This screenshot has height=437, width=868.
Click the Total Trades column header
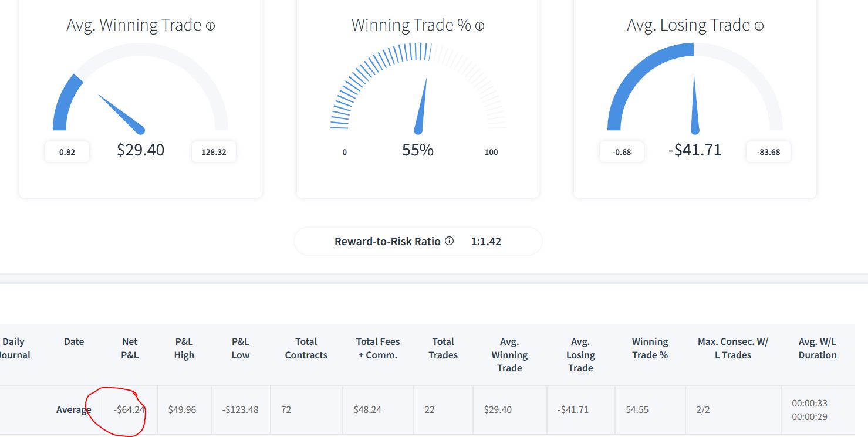point(443,348)
